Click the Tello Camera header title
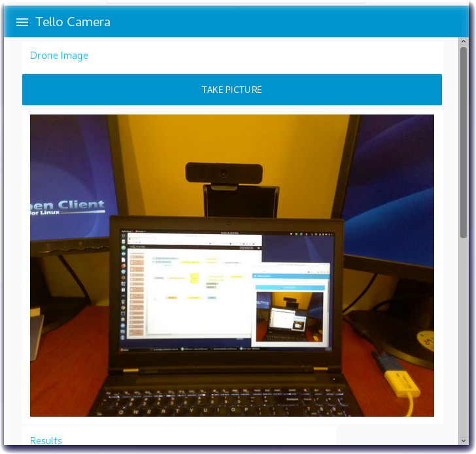Image resolution: width=476 pixels, height=454 pixels. (x=73, y=22)
